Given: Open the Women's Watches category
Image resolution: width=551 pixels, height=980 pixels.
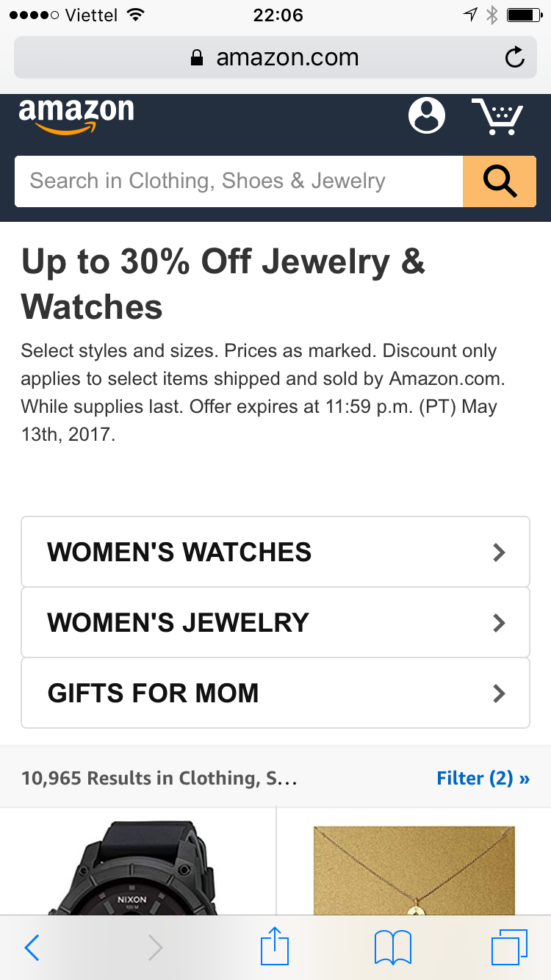Looking at the screenshot, I should (x=180, y=552).
